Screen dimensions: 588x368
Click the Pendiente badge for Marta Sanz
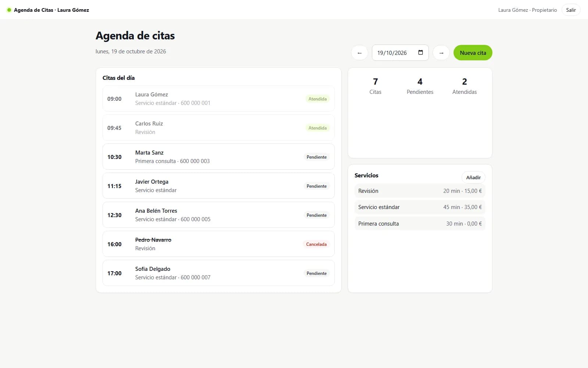pyautogui.click(x=316, y=157)
